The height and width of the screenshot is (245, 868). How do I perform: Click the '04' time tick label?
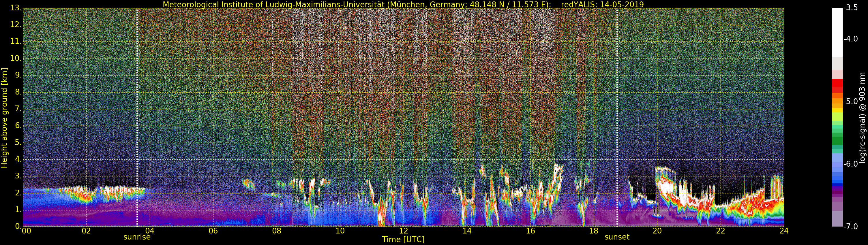pyautogui.click(x=150, y=231)
